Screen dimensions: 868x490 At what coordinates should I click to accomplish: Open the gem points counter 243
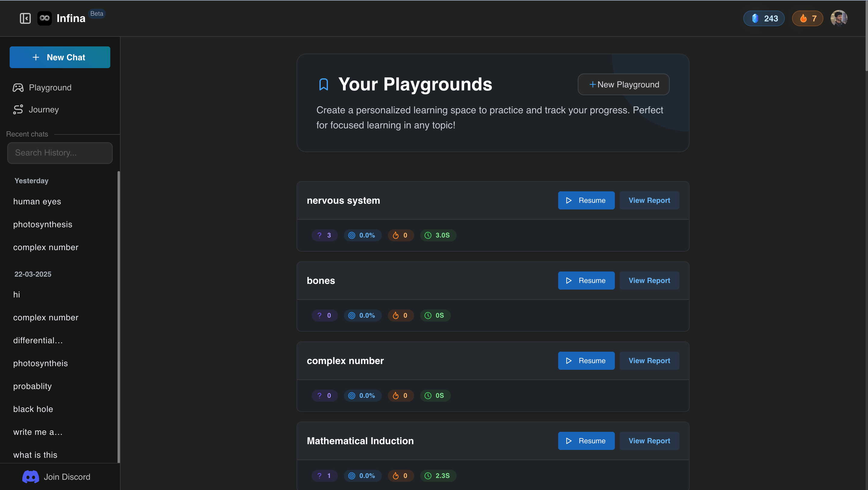763,19
